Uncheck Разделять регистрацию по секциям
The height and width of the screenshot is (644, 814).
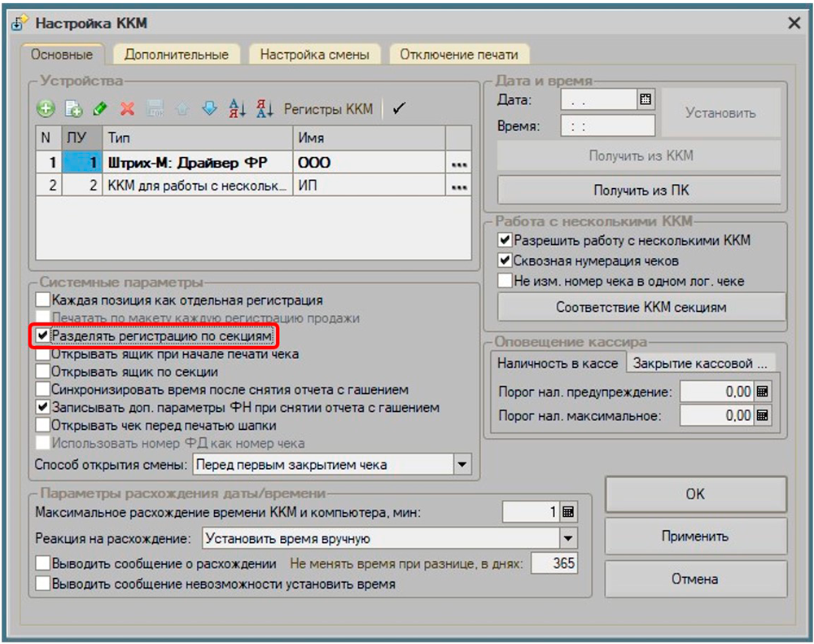pos(43,335)
